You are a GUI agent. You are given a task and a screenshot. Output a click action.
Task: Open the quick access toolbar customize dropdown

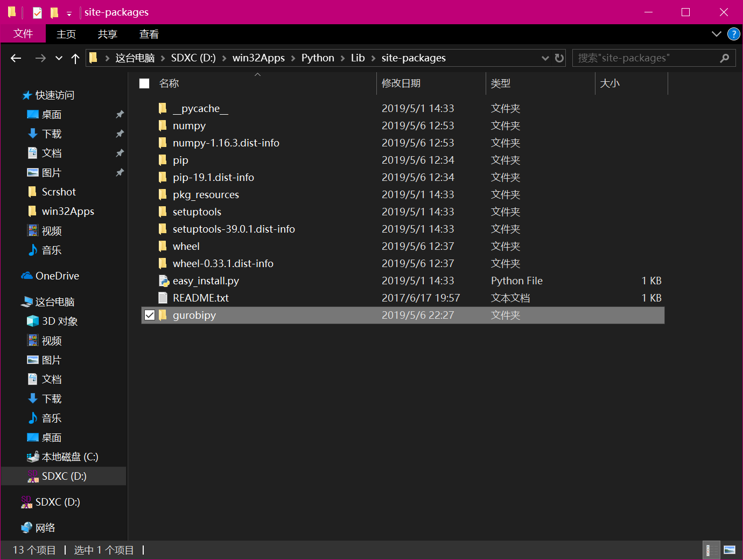click(69, 13)
